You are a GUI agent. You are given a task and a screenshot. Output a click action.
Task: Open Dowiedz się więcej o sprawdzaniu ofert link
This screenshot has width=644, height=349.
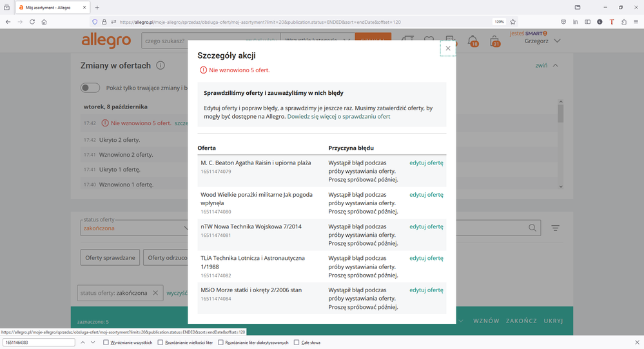338,116
